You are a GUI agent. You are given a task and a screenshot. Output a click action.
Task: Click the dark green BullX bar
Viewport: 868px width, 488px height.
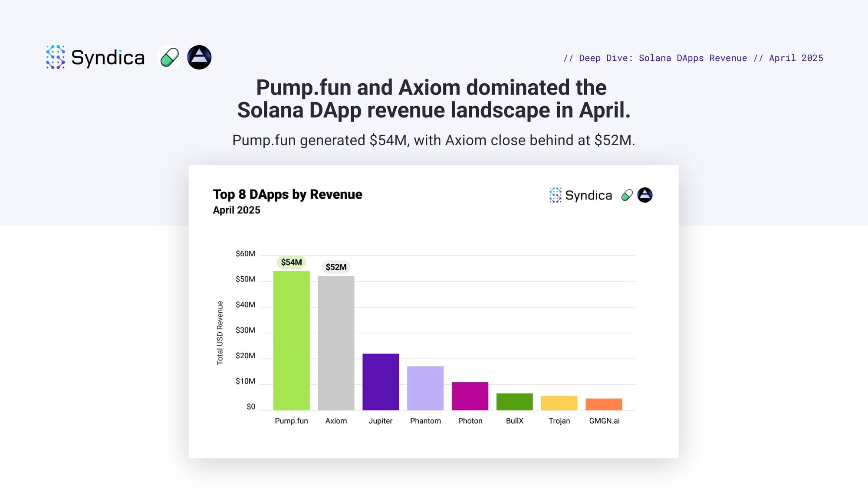515,402
